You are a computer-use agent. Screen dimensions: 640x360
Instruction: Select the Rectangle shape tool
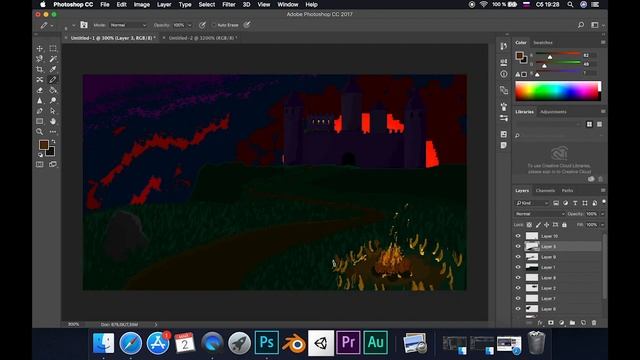click(40, 121)
